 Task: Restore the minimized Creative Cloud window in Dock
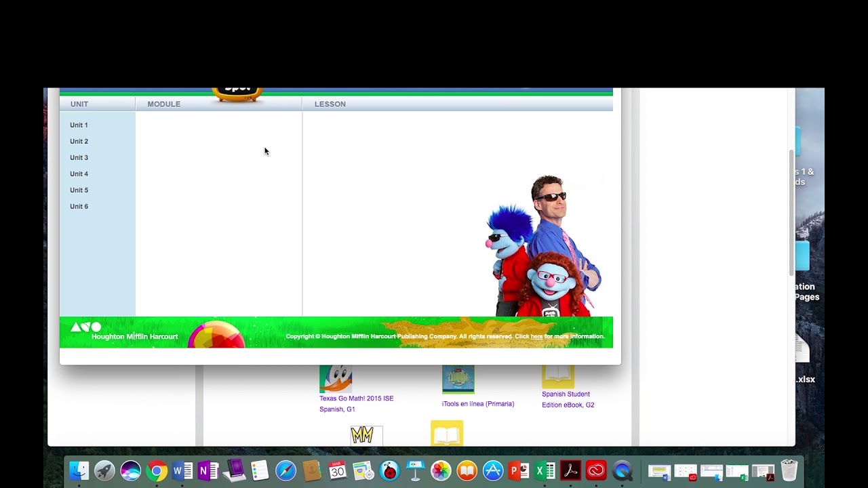[685, 472]
